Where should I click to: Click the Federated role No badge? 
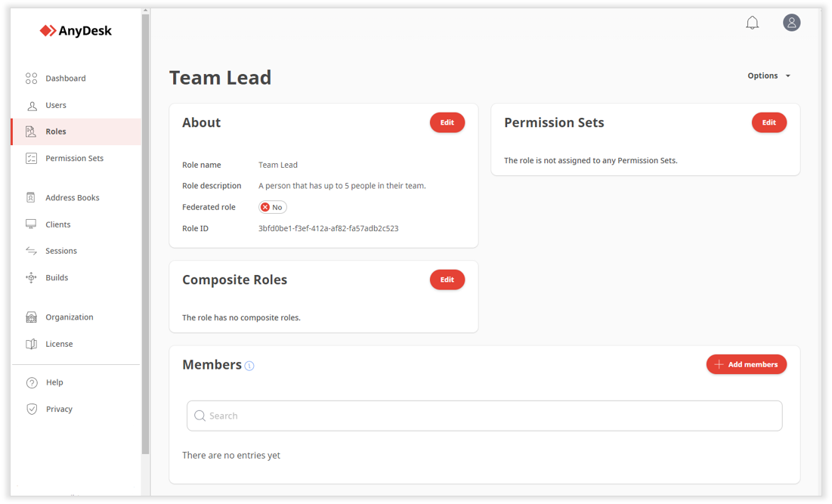coord(272,207)
